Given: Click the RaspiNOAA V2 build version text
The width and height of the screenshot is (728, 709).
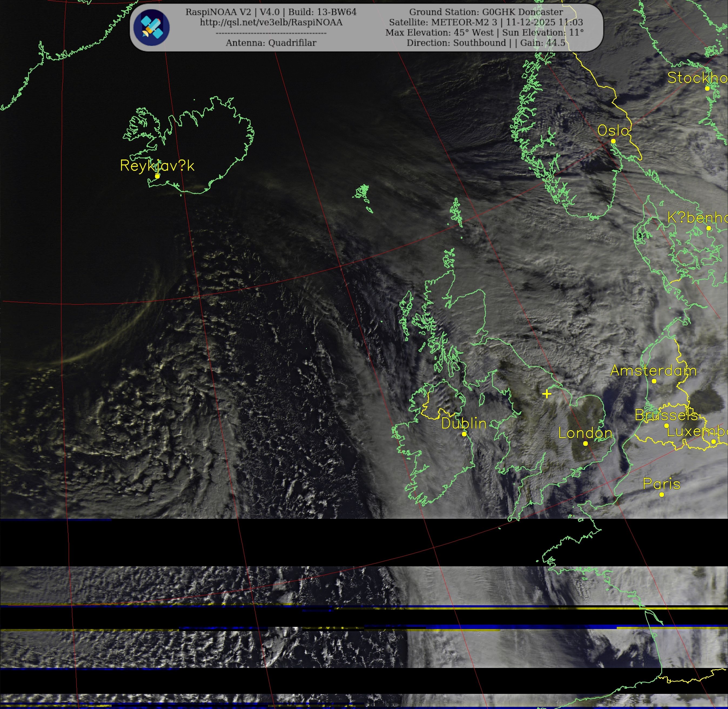Looking at the screenshot, I should [271, 12].
